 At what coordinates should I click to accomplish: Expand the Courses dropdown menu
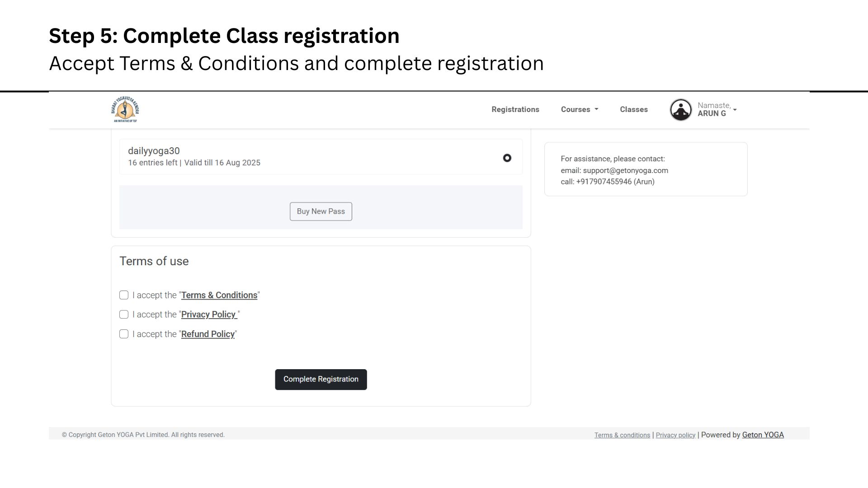(x=579, y=109)
